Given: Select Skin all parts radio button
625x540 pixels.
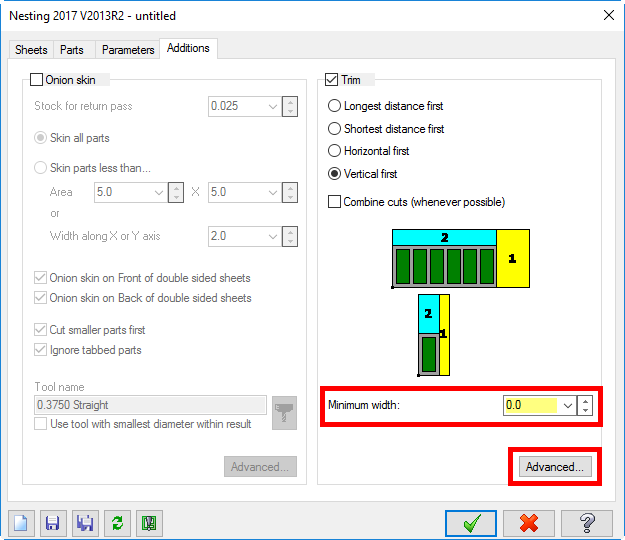Looking at the screenshot, I should tap(40, 138).
